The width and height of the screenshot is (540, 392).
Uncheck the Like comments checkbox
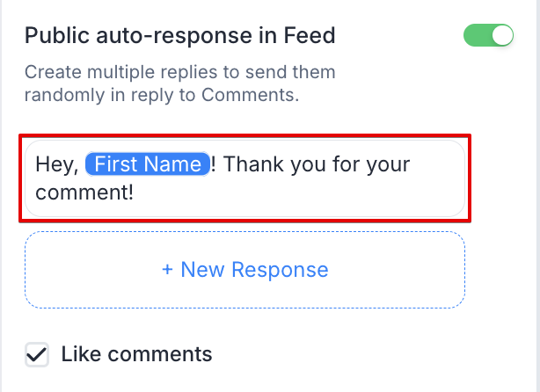tap(37, 355)
